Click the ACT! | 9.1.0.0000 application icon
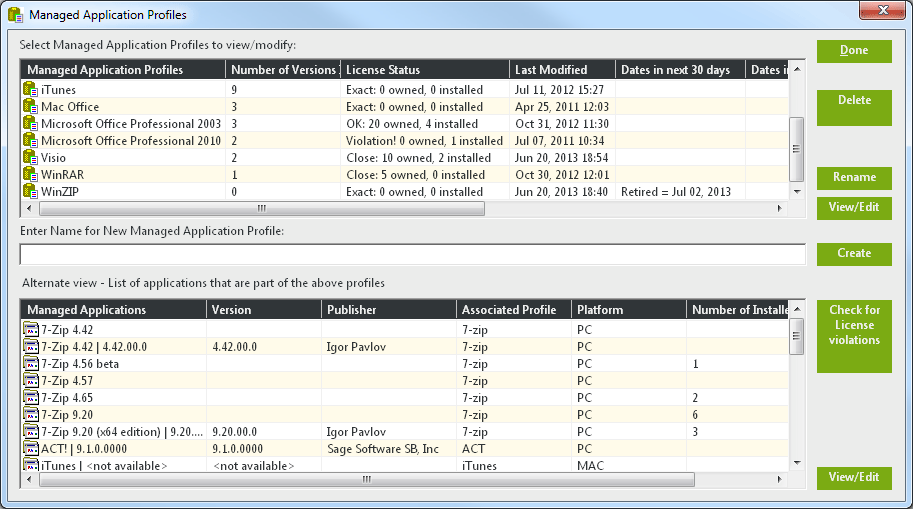The height and width of the screenshot is (509, 913). pyautogui.click(x=31, y=448)
